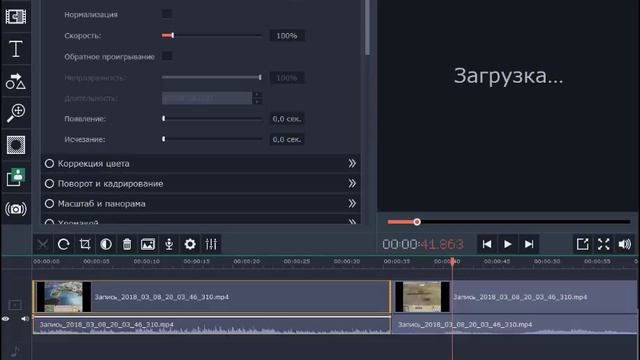Open the stabilization camera tool
This screenshot has height=360, width=640.
tap(16, 209)
